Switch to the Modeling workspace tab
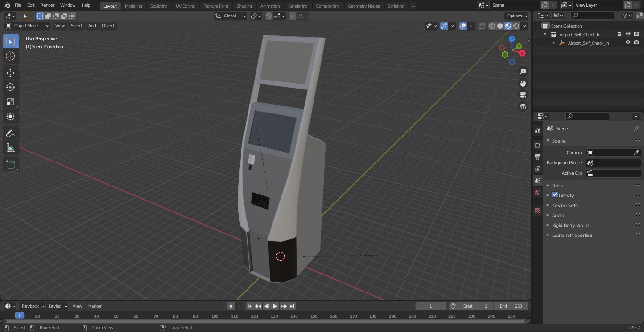 tap(133, 6)
